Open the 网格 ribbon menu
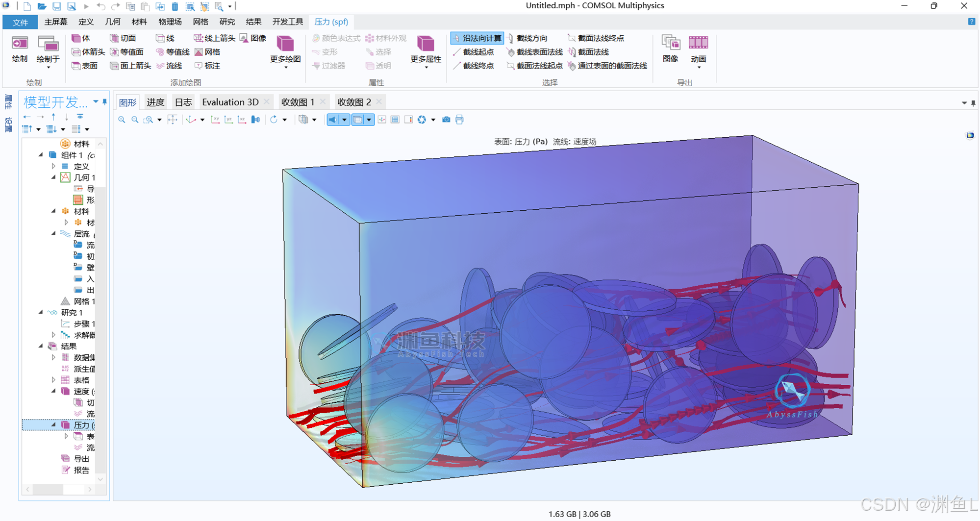980x521 pixels. pyautogui.click(x=200, y=22)
